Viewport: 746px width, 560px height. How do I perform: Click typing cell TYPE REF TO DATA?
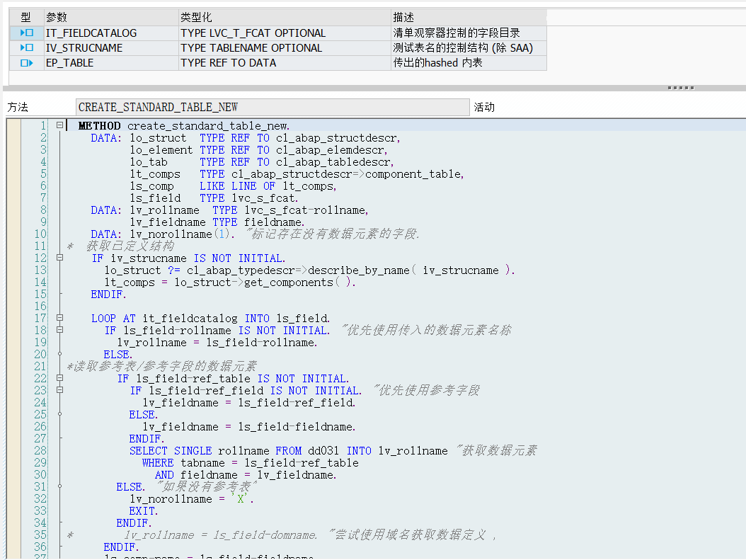pyautogui.click(x=285, y=63)
